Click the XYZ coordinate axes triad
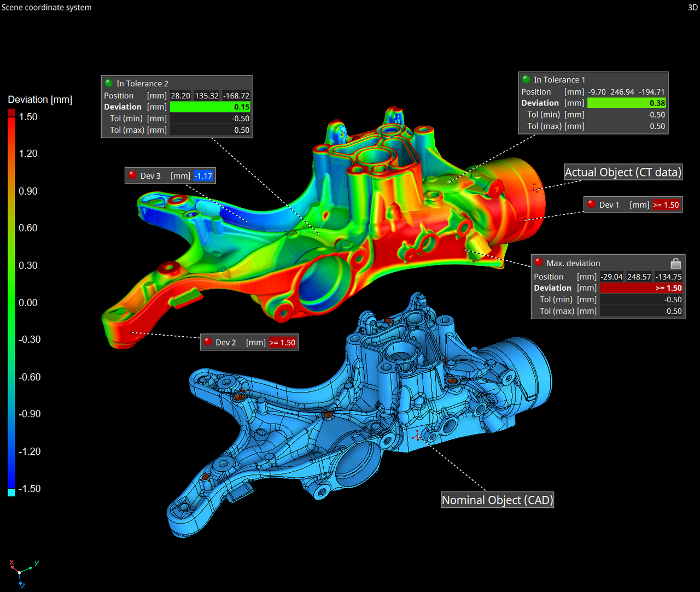The height and width of the screenshot is (592, 700). 23,573
